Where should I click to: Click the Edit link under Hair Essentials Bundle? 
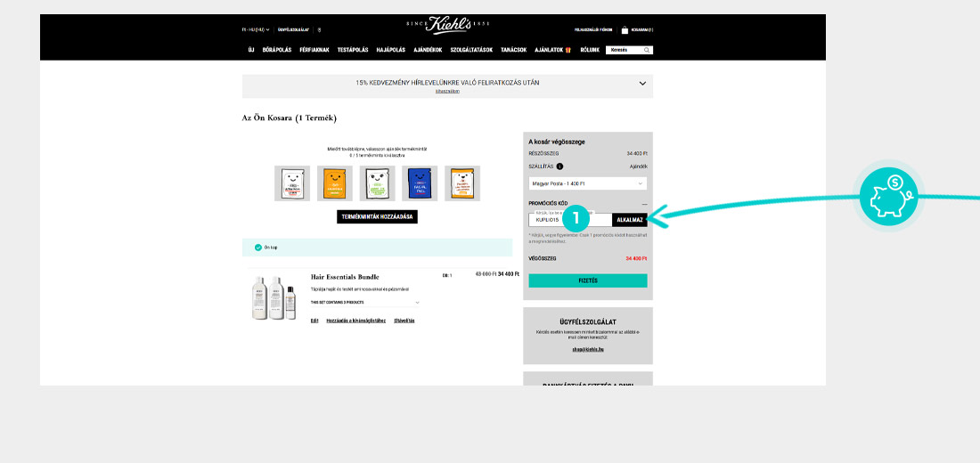[314, 321]
